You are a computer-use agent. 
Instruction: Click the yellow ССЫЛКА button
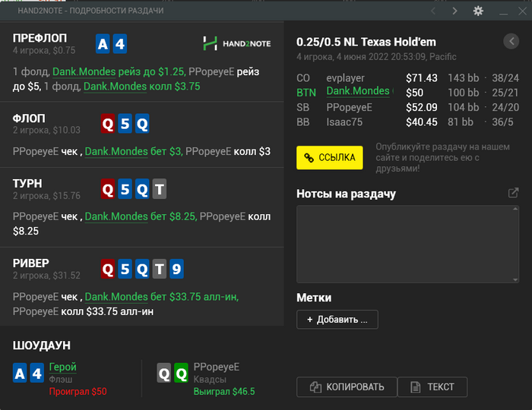[x=329, y=158]
